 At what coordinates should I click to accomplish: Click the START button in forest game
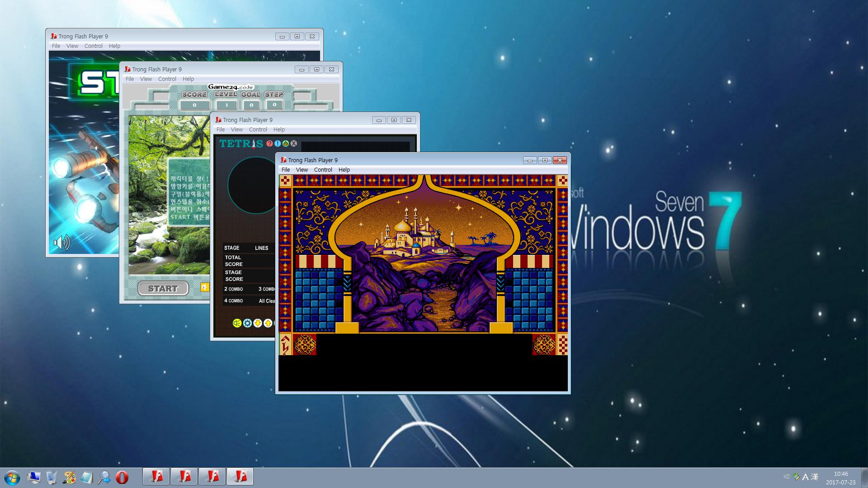tap(163, 288)
